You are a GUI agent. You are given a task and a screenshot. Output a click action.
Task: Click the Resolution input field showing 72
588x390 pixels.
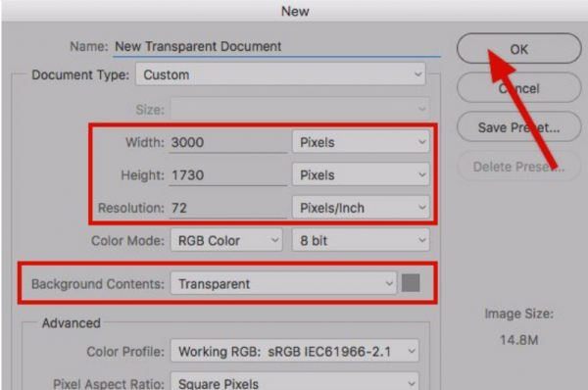pos(227,208)
